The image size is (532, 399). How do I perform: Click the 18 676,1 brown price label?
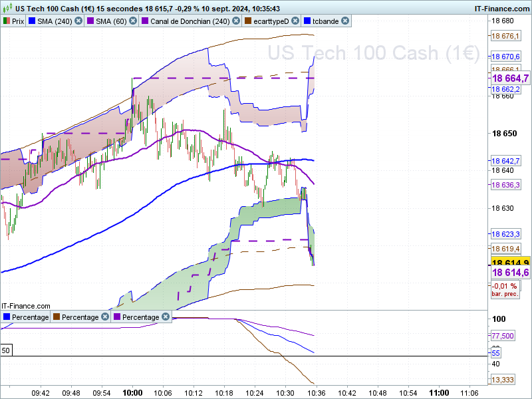[x=505, y=36]
